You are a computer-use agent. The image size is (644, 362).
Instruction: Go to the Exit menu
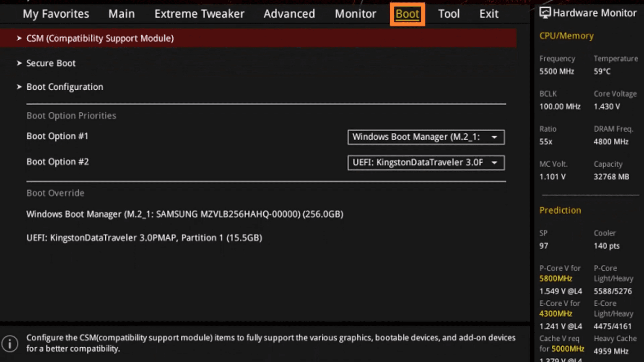[x=488, y=14]
